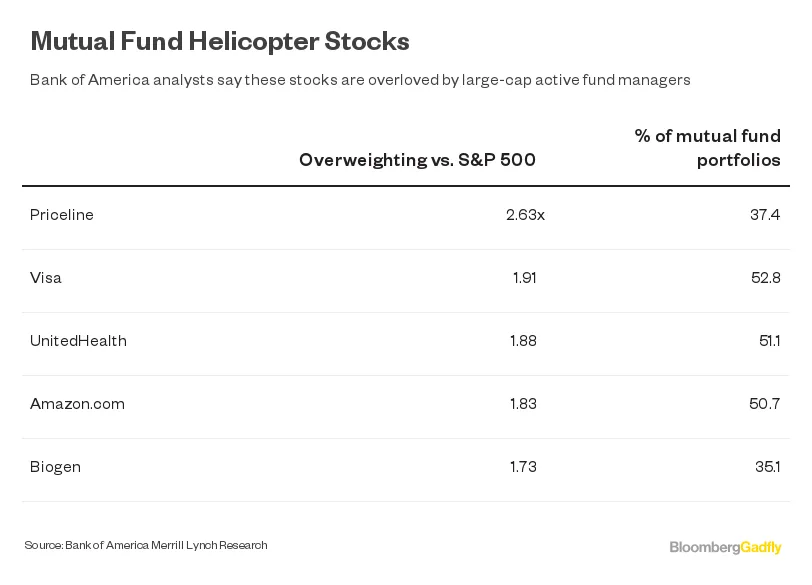Select the '% of mutual fund portfolios' header
Viewport: 812px width, 585px height.
(708, 148)
